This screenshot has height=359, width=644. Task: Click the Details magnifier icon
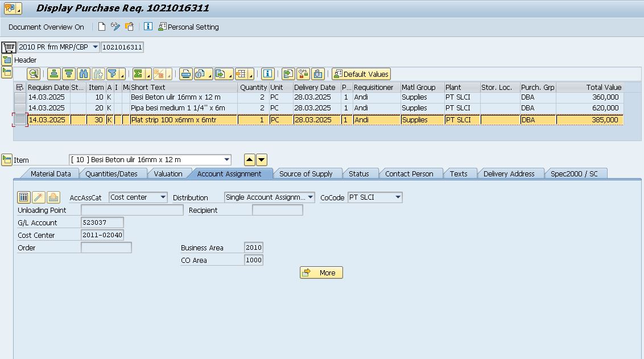tap(34, 74)
